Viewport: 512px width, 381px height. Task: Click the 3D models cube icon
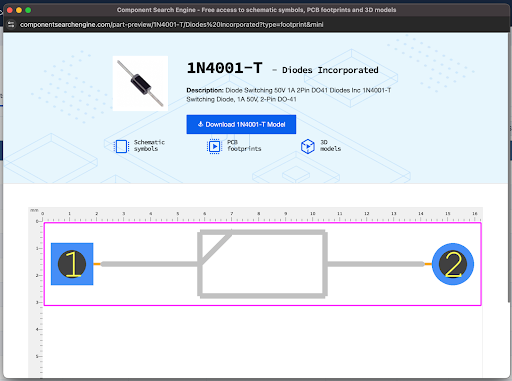[308, 146]
